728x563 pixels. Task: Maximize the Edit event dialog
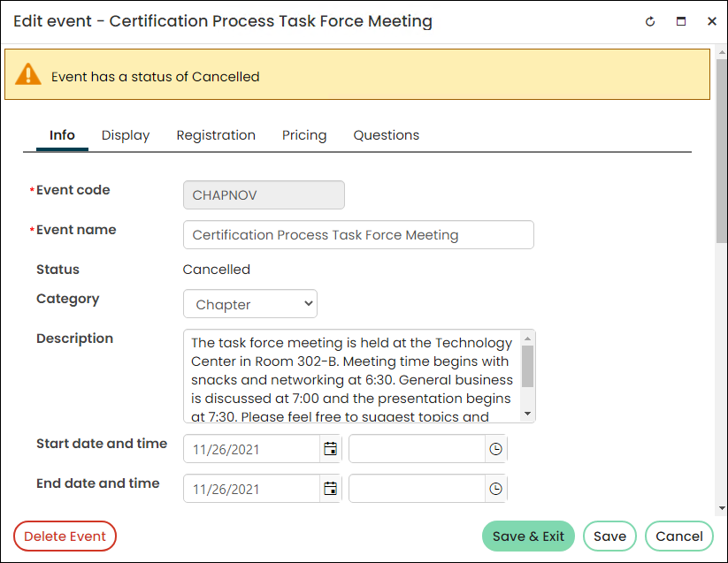tap(680, 21)
